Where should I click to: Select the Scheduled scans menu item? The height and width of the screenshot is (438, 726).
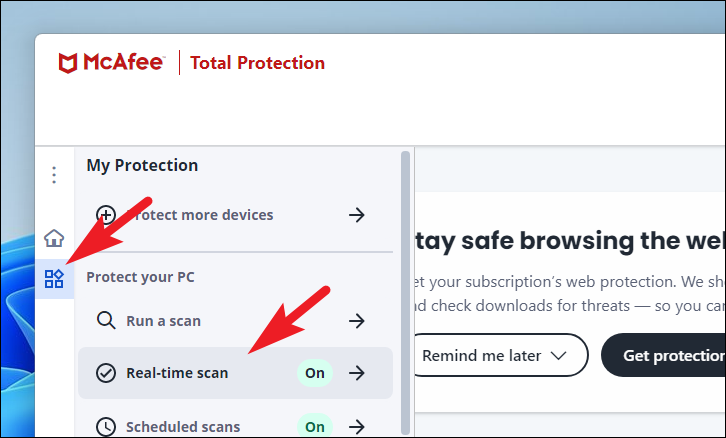[x=235, y=424]
